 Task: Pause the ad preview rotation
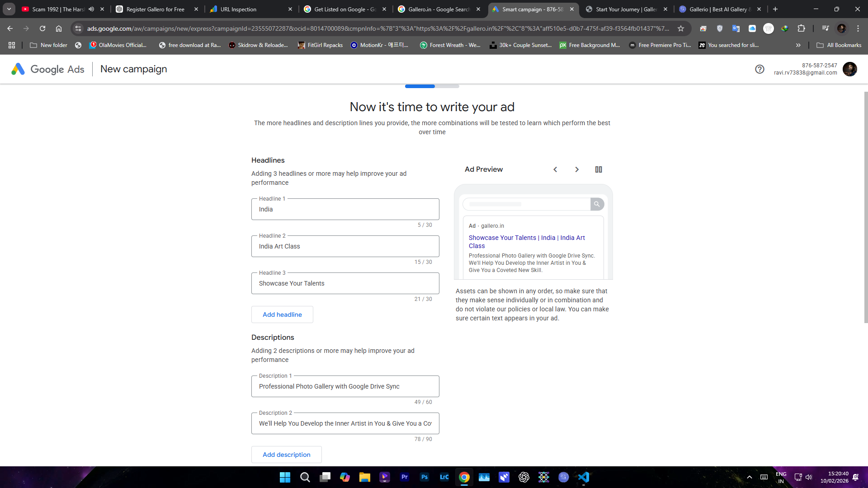(x=599, y=169)
